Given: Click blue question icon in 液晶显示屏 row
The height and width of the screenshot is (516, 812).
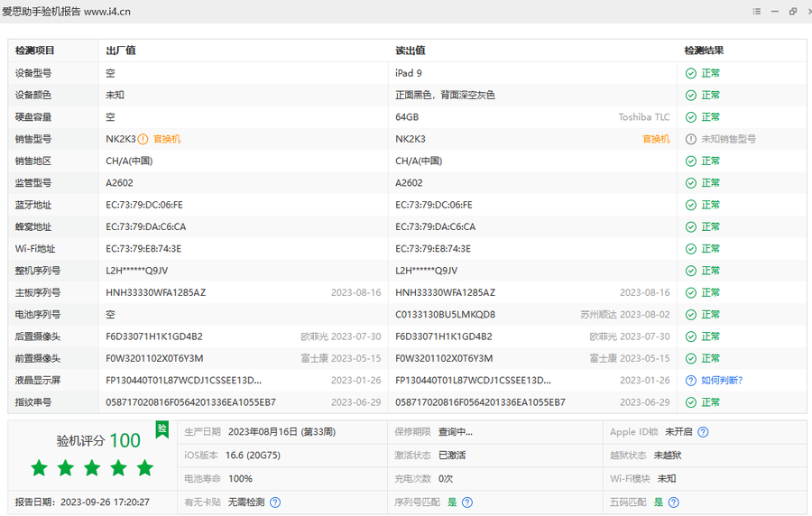Looking at the screenshot, I should coord(691,381).
